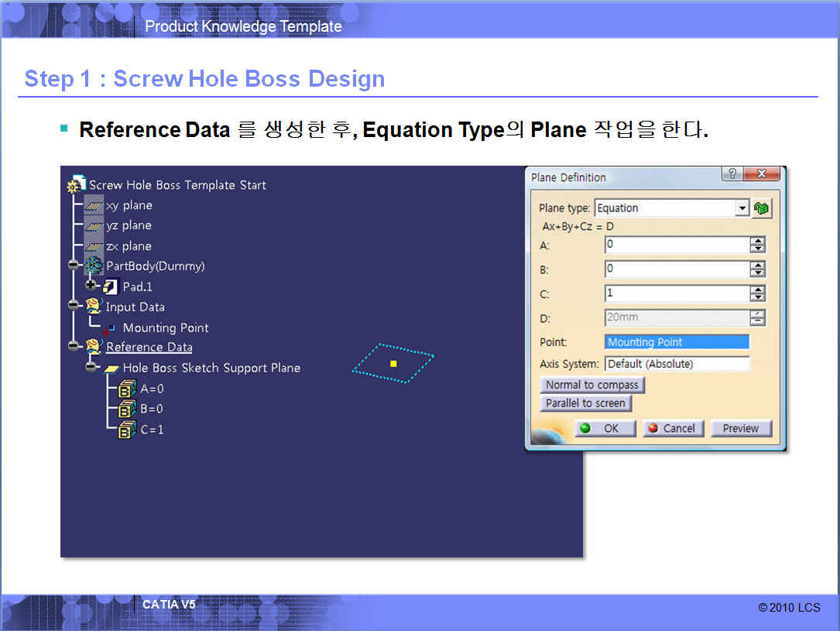Collapse the Reference Data node
The height and width of the screenshot is (631, 840).
[74, 346]
